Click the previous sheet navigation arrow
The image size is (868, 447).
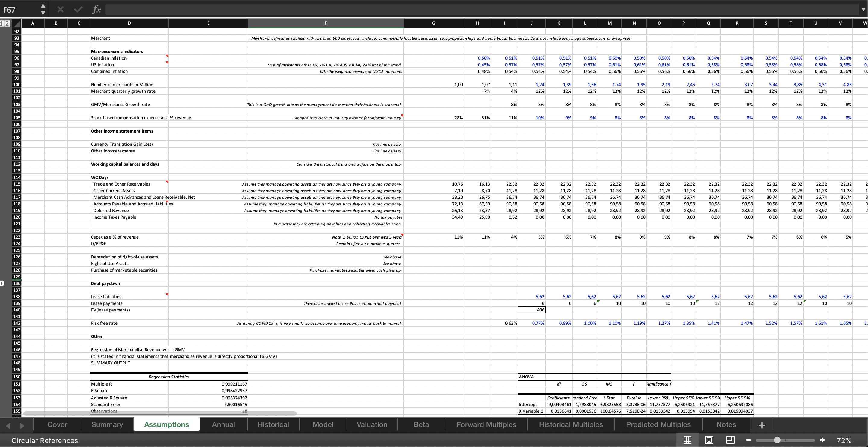pos(8,425)
